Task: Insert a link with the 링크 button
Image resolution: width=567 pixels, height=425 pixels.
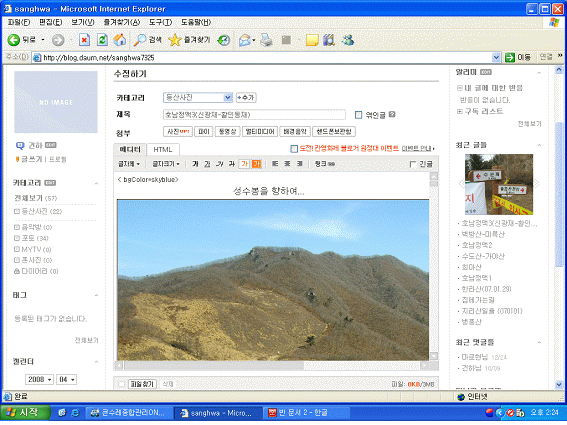Action: (324, 164)
